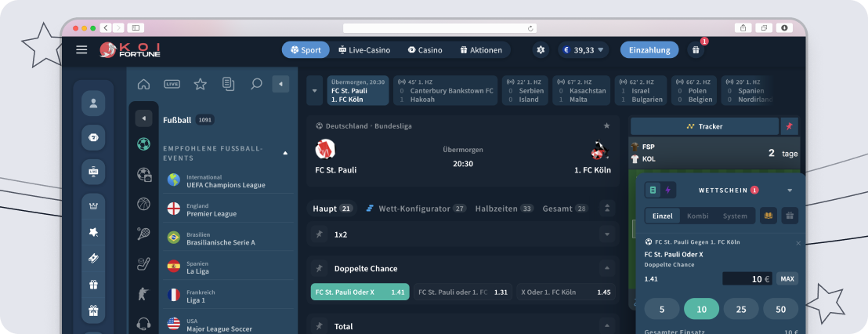The width and height of the screenshot is (868, 334).
Task: Select the basketball sport icon
Action: click(x=144, y=204)
